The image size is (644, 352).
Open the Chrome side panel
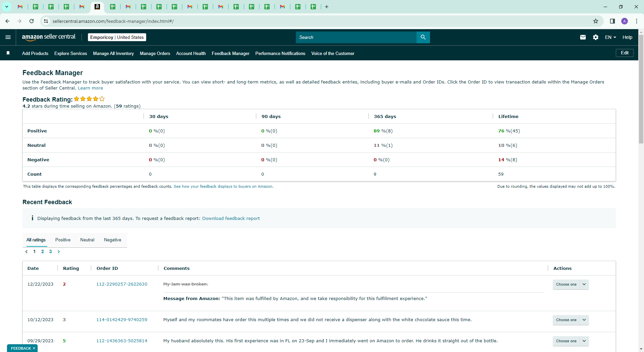pyautogui.click(x=612, y=21)
